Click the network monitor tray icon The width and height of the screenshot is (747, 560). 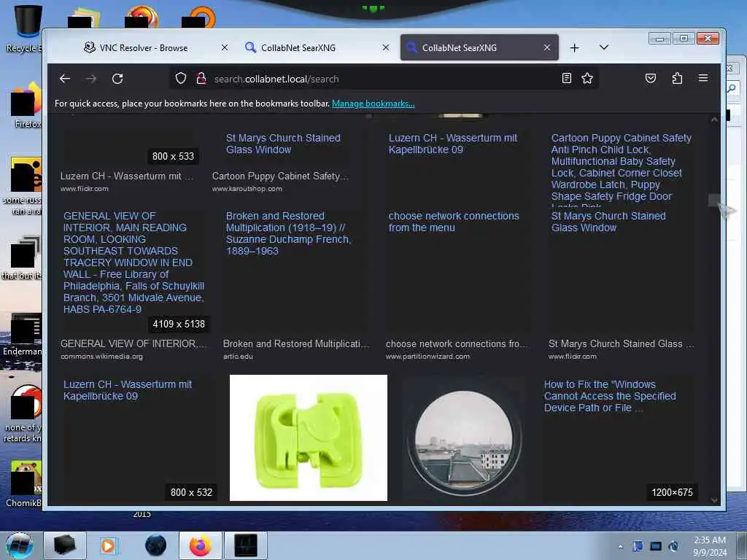pyautogui.click(x=656, y=546)
